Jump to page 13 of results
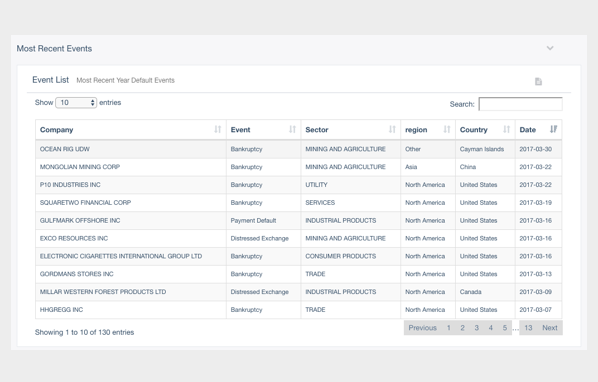598x382 pixels. 528,327
